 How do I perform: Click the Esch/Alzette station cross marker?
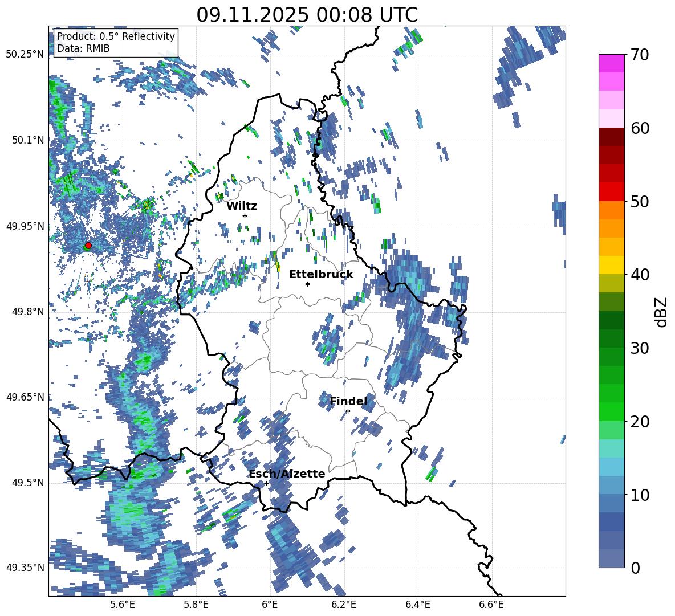[266, 483]
